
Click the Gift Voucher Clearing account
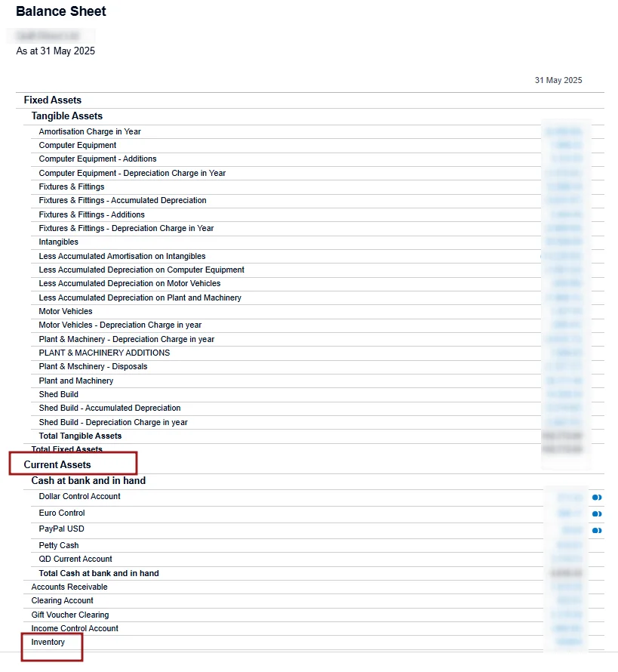point(70,615)
